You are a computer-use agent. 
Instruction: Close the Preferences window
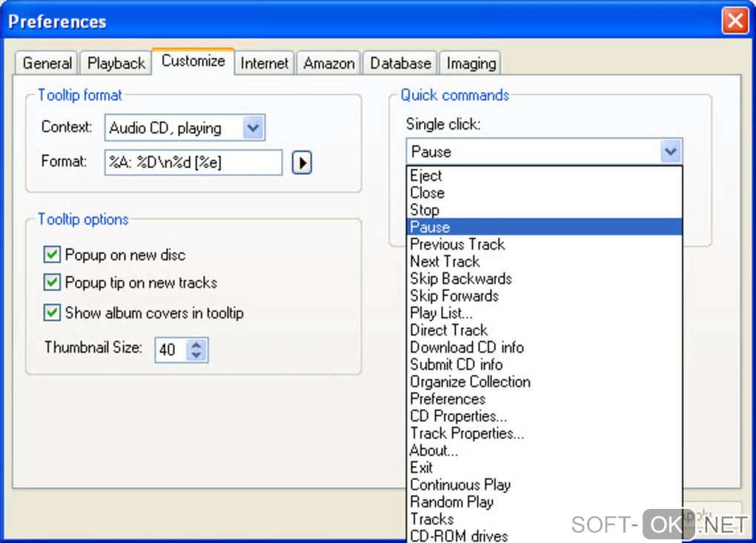[x=735, y=21]
